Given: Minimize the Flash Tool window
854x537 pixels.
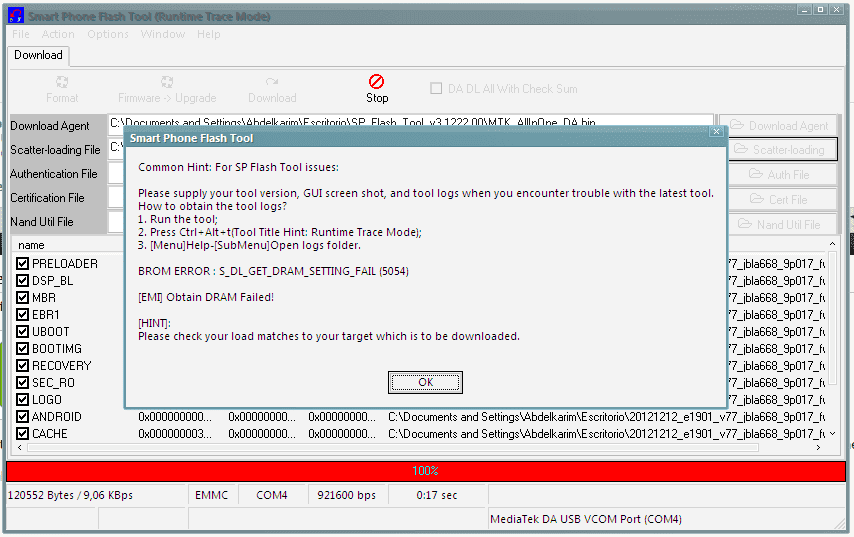Looking at the screenshot, I should [805, 10].
